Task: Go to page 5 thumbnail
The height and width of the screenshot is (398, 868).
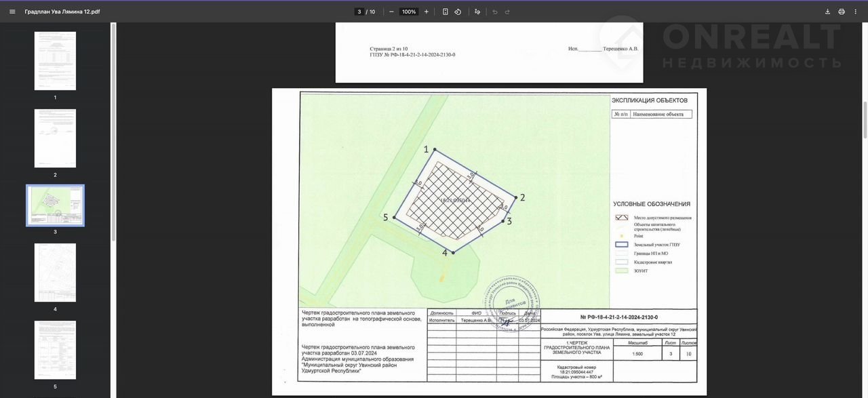Action: click(x=55, y=350)
